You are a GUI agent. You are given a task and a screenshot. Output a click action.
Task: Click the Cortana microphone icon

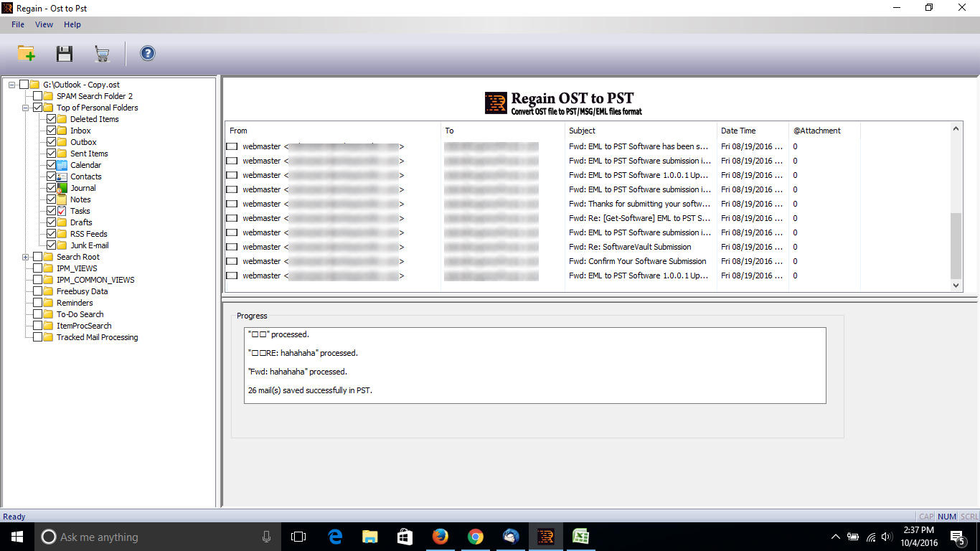click(266, 537)
